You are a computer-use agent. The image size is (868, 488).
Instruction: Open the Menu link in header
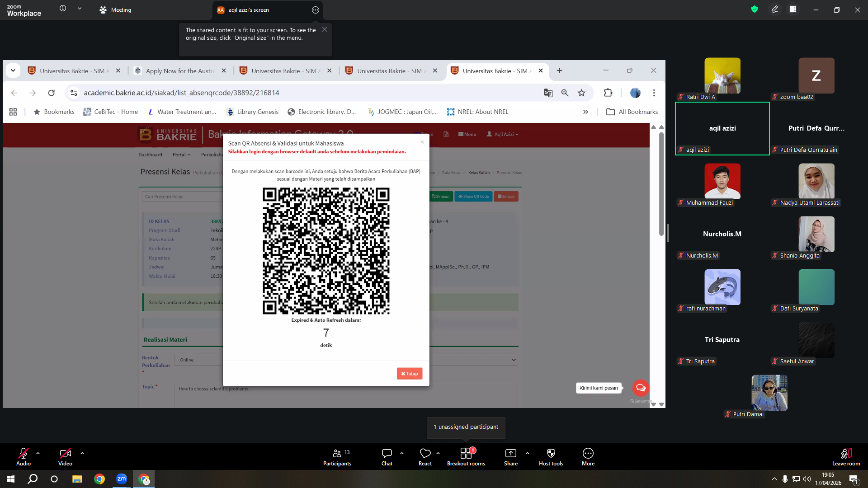(467, 134)
